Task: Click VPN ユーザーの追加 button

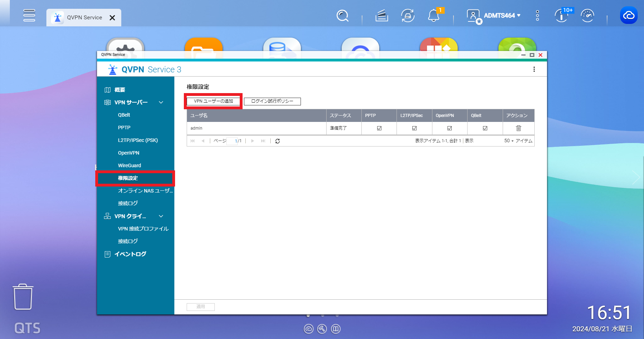Action: pyautogui.click(x=213, y=101)
